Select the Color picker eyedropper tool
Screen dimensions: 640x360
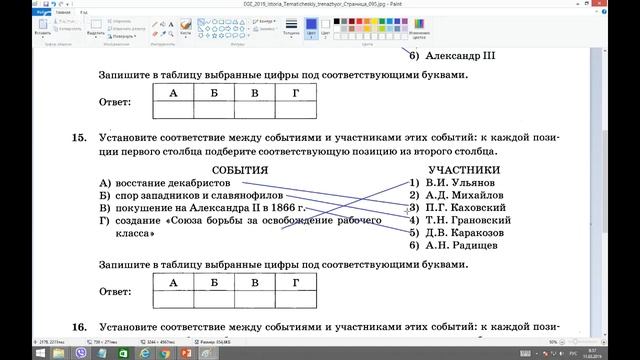point(162,34)
